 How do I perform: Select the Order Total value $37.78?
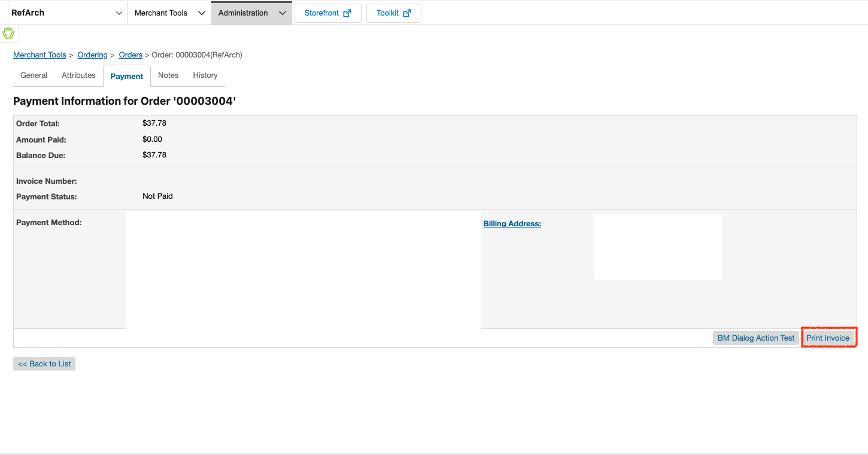154,123
